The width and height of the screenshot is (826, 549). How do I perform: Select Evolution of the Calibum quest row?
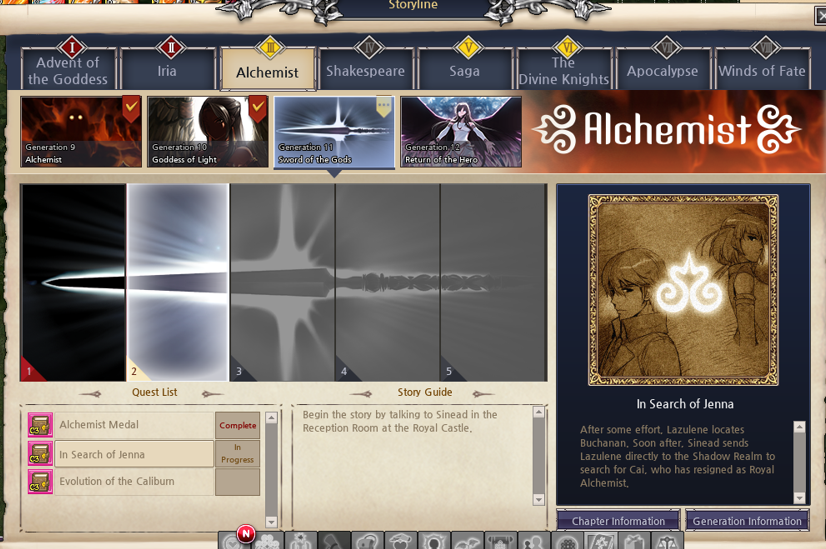pyautogui.click(x=134, y=482)
